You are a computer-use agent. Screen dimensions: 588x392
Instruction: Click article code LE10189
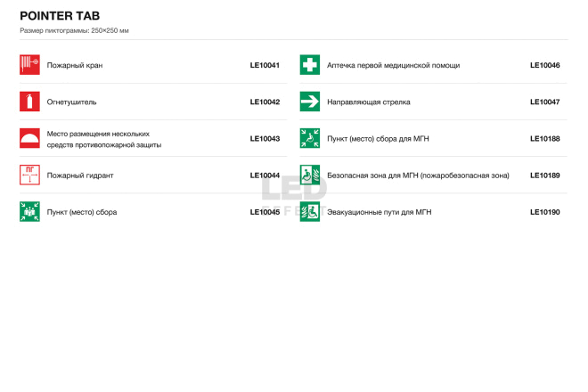(545, 176)
